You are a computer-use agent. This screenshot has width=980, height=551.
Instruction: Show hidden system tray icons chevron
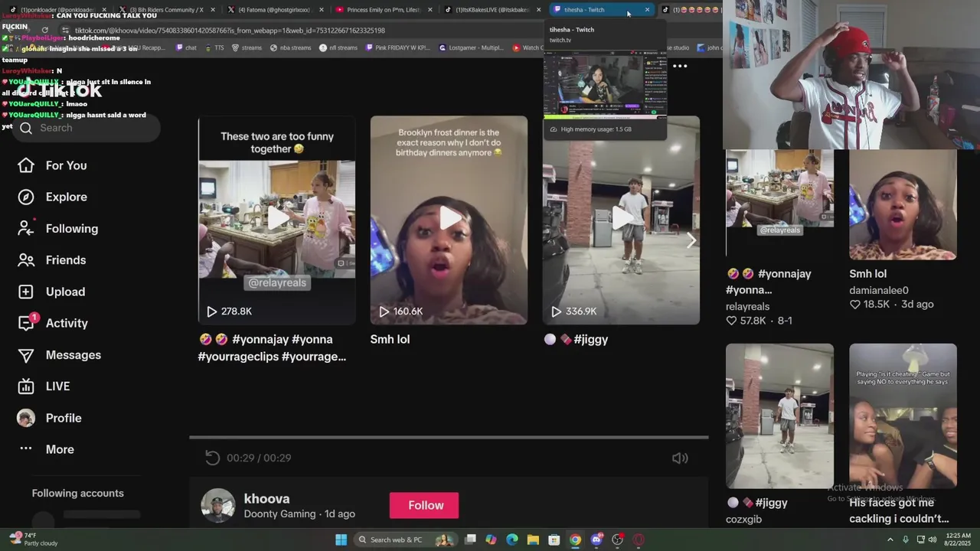point(890,540)
